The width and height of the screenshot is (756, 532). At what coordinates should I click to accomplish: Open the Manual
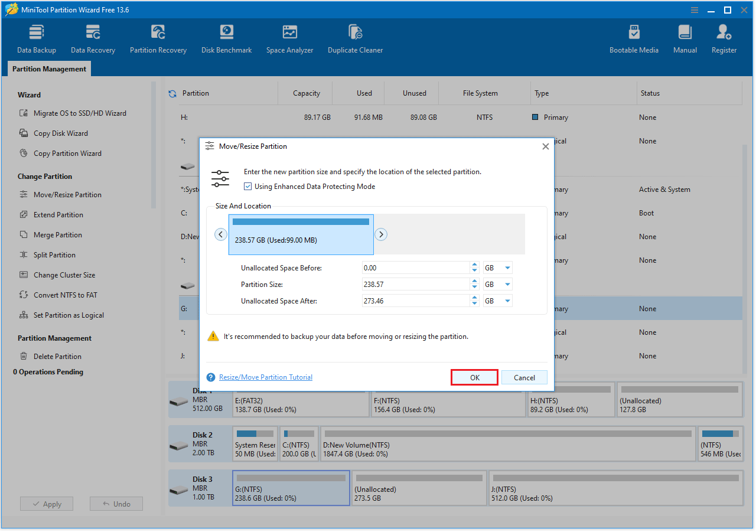[685, 37]
